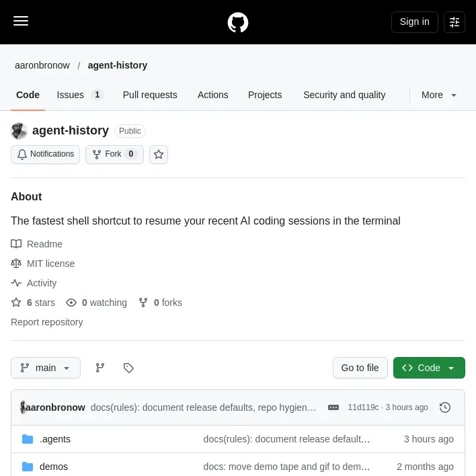Open the main branch selector dropdown
Image resolution: width=476 pixels, height=476 pixels.
pyautogui.click(x=46, y=368)
